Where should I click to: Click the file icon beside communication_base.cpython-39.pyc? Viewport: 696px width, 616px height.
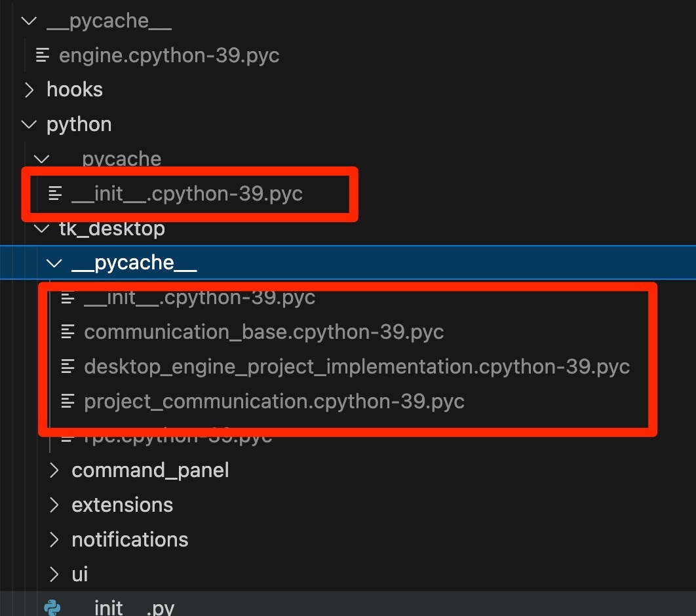click(x=68, y=332)
